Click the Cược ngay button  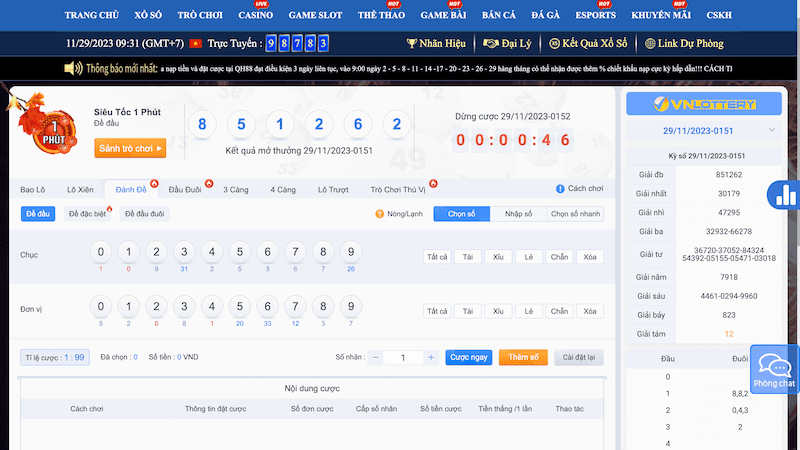(469, 357)
